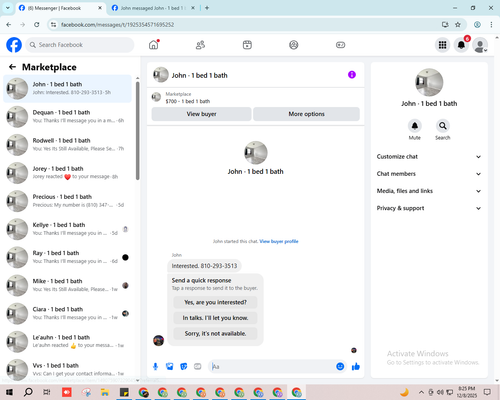Open the Friends icon in top navigation
500x400 pixels.
pyautogui.click(x=200, y=45)
